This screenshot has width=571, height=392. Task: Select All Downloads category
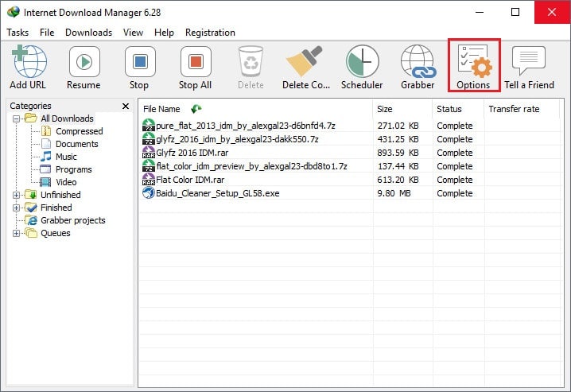pyautogui.click(x=67, y=118)
